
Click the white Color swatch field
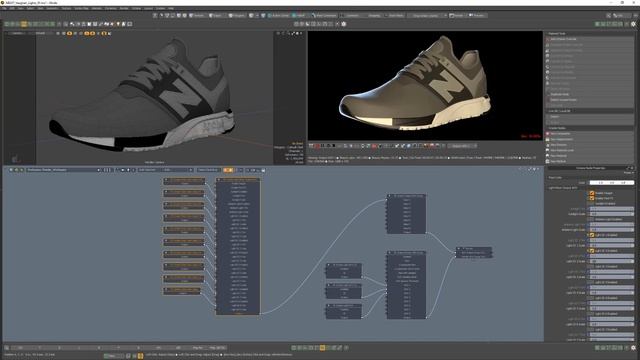pyautogui.click(x=612, y=182)
